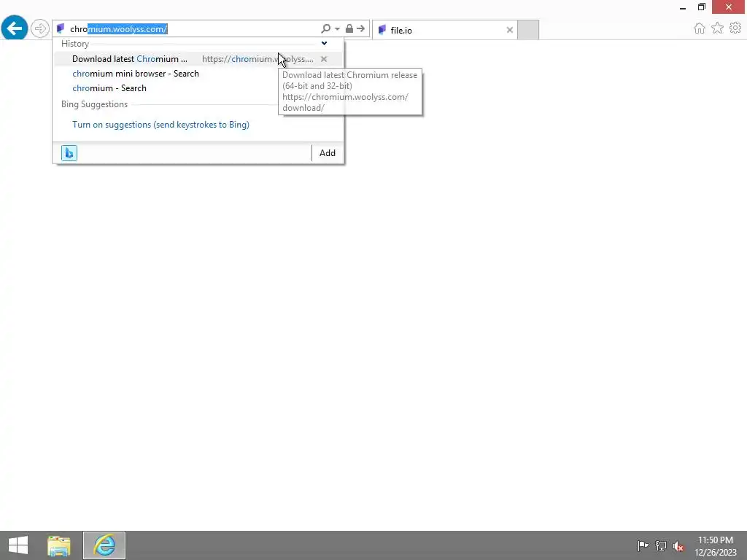Collapse the History section chevron
Image resolution: width=747 pixels, height=560 pixels.
pos(324,43)
